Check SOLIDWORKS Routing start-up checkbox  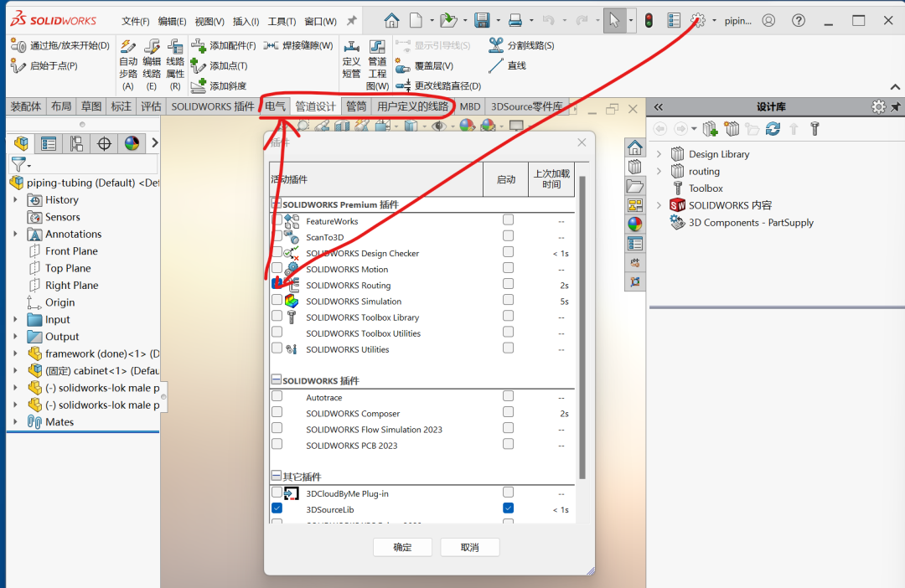pos(508,284)
